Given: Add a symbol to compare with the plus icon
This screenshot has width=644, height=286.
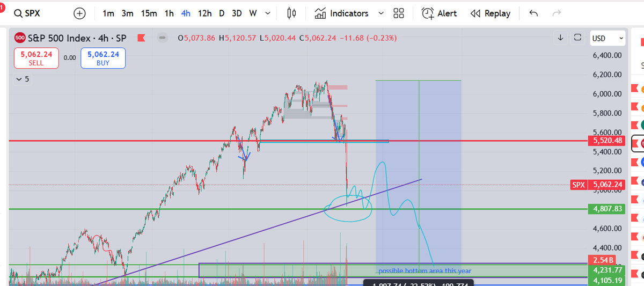Looking at the screenshot, I should [x=79, y=13].
